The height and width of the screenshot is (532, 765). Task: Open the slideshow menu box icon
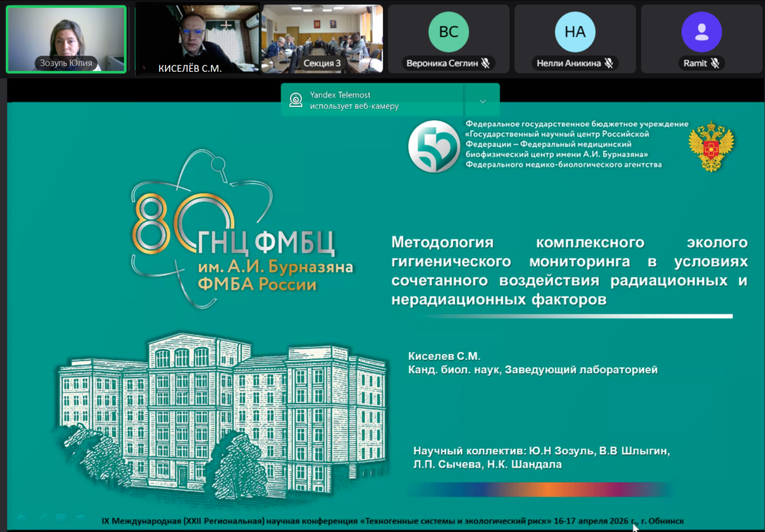tap(61, 517)
